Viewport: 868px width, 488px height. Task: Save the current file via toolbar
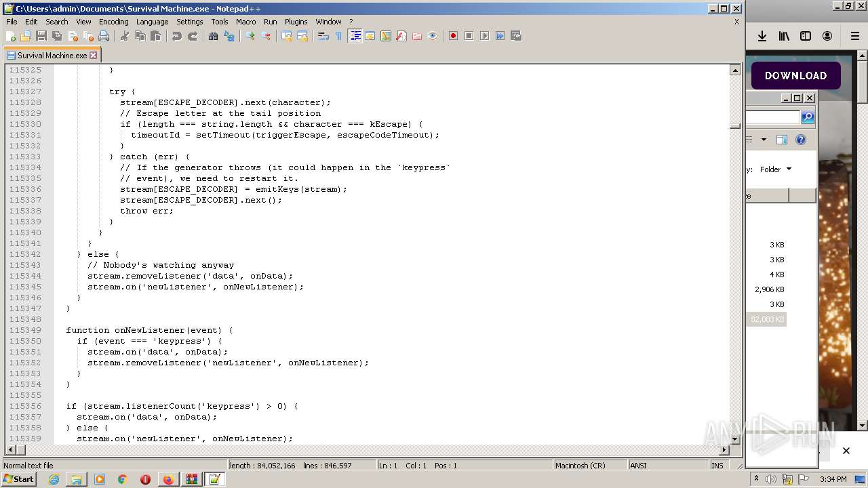[41, 36]
